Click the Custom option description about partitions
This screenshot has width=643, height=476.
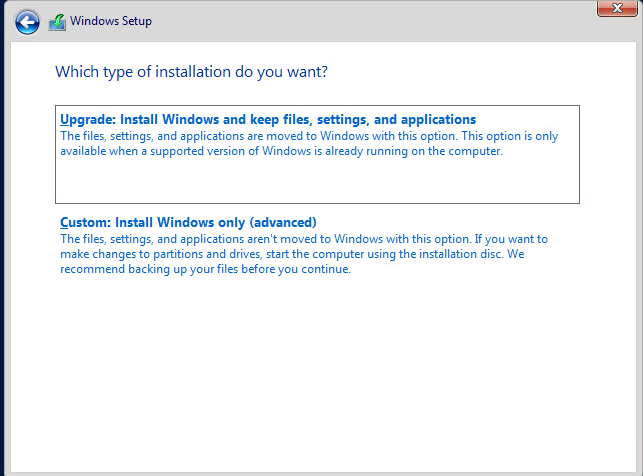[304, 254]
